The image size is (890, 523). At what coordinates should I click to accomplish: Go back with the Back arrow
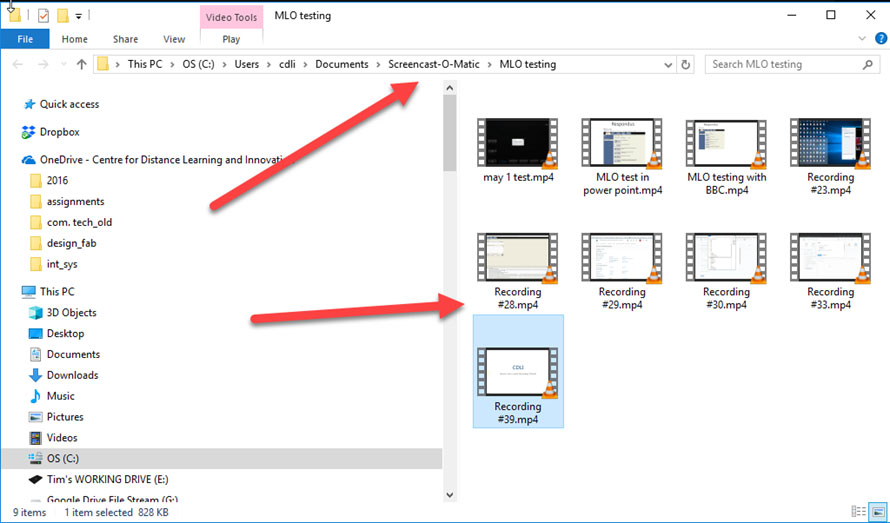[18, 64]
